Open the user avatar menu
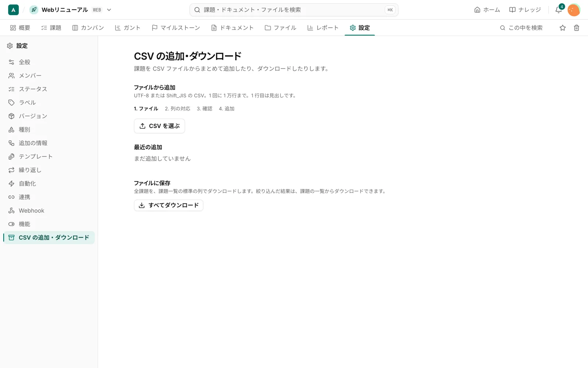The image size is (588, 368). 574,10
